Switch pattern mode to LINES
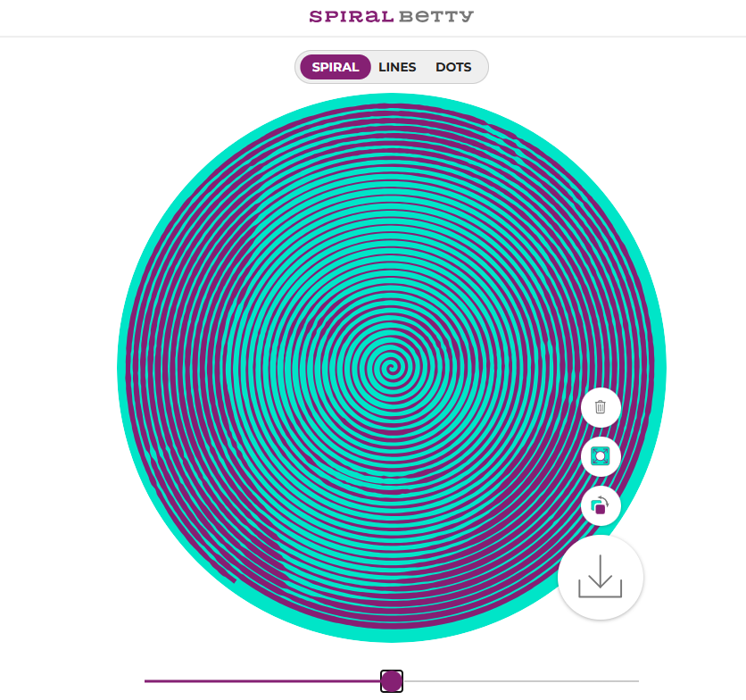 click(397, 67)
